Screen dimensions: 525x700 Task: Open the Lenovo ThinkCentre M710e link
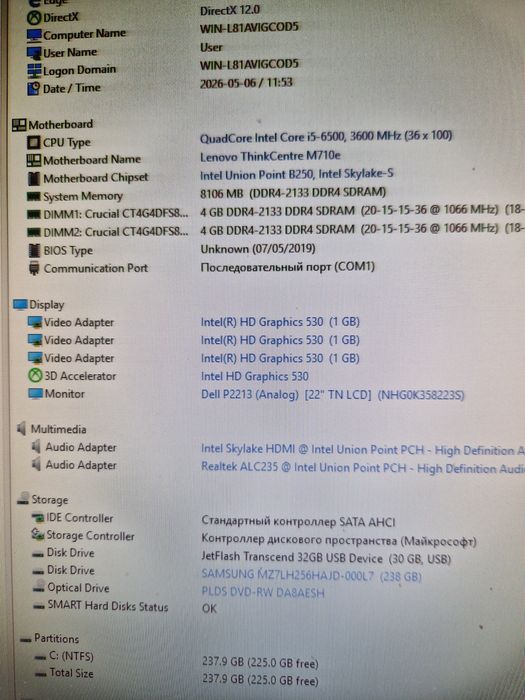coord(271,156)
